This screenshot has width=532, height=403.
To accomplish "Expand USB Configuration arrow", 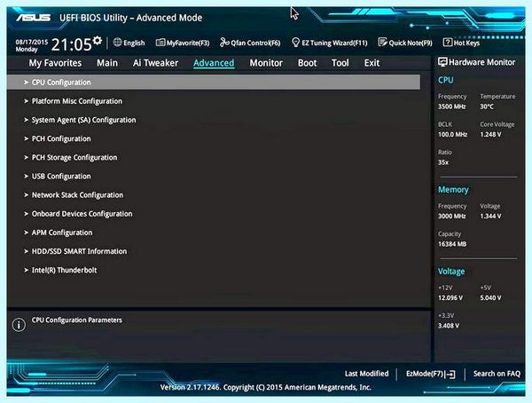I will point(26,176).
